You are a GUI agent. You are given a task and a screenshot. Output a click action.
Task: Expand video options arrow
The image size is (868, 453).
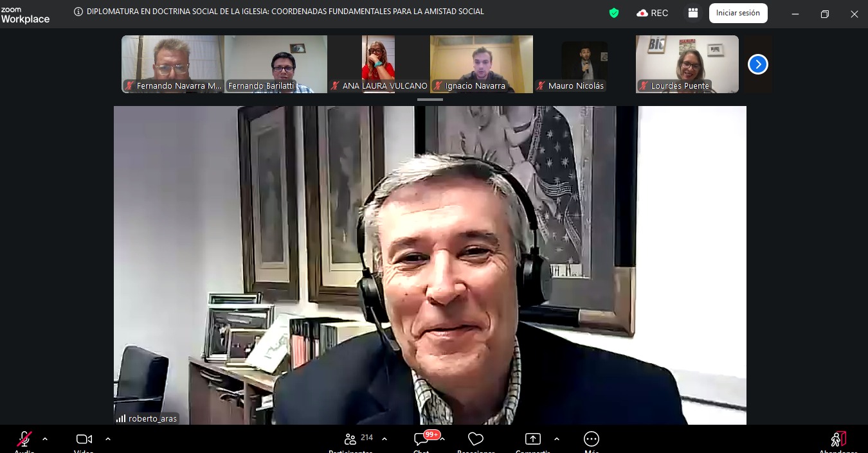[108, 440]
